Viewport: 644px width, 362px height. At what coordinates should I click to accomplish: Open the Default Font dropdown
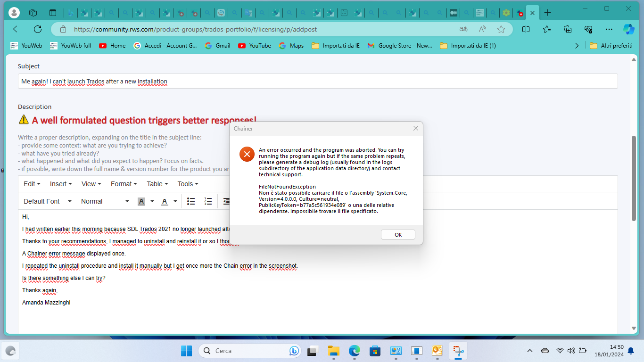pyautogui.click(x=48, y=201)
